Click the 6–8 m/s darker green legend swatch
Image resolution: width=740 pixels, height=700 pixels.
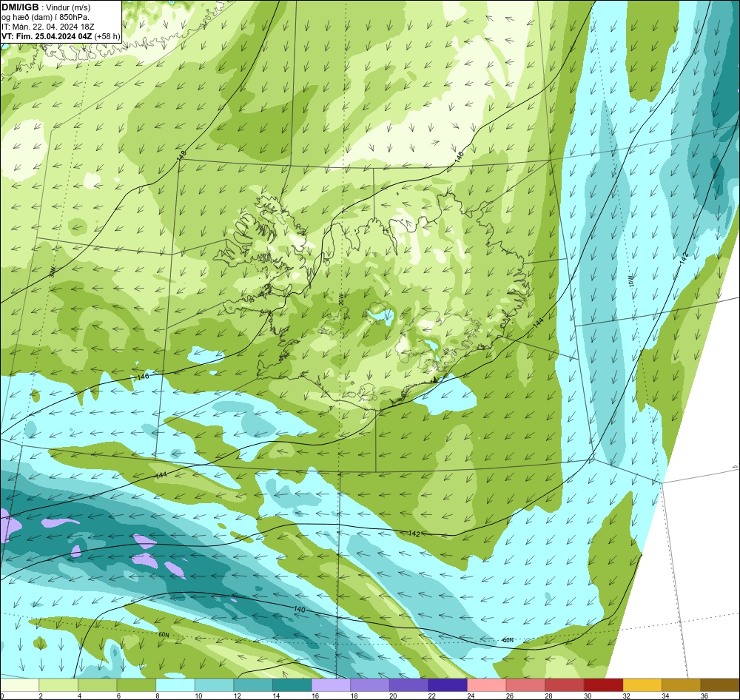coord(136,685)
